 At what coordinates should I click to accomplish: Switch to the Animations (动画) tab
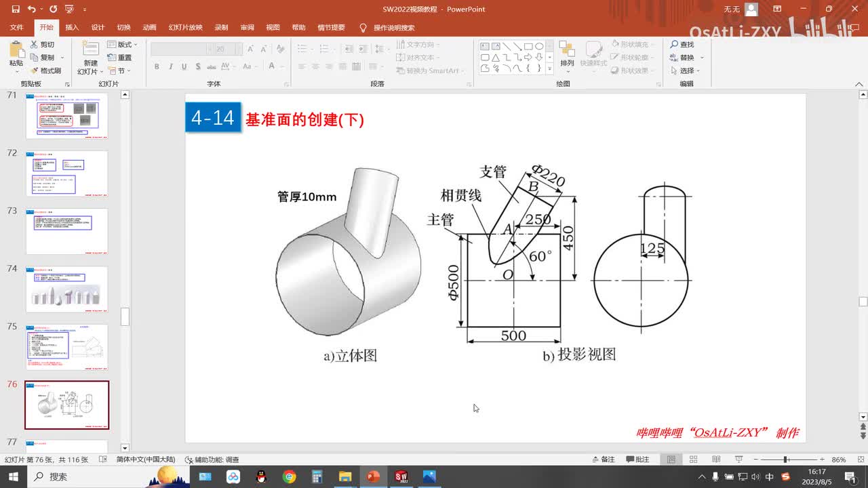149,28
